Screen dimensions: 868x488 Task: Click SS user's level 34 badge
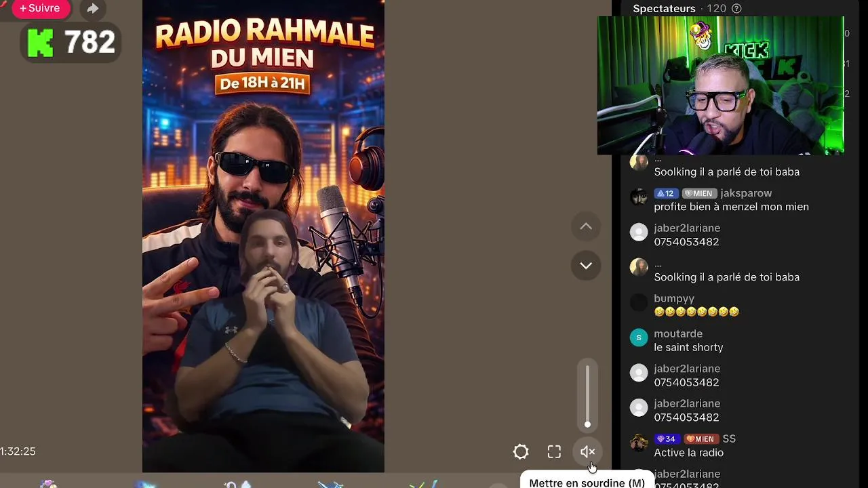pos(666,439)
